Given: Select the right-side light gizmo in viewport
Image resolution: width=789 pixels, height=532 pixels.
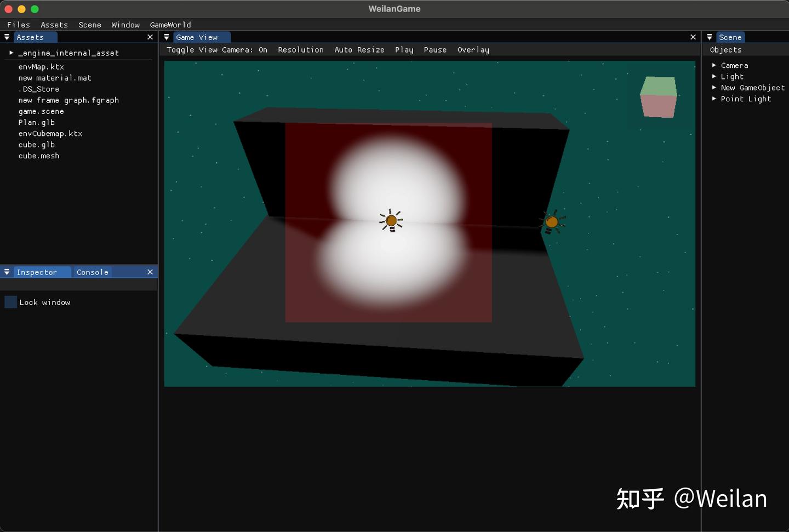Looking at the screenshot, I should [552, 221].
